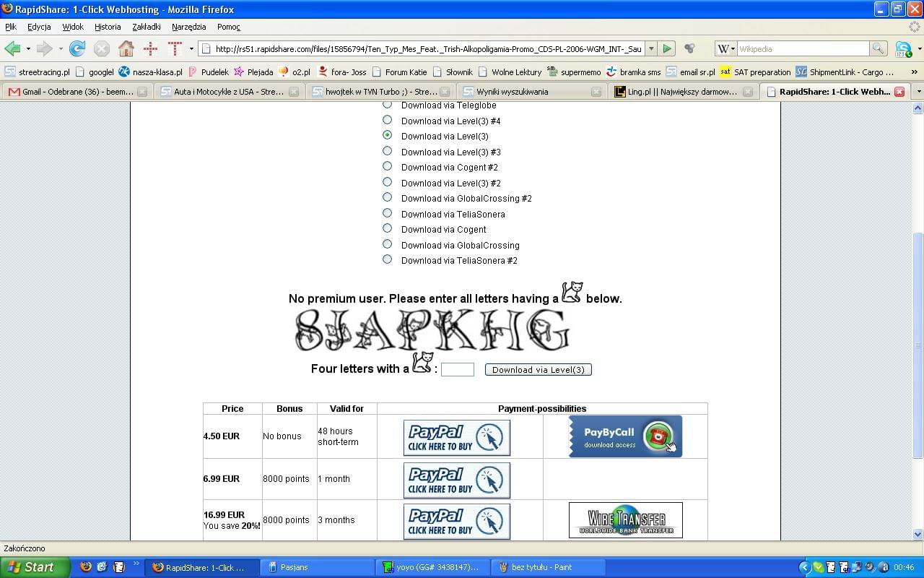Select the Download via Level(3) radio option
This screenshot has height=578, width=924.
[x=388, y=135]
